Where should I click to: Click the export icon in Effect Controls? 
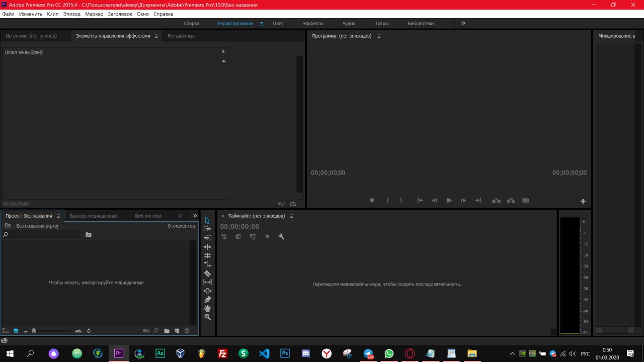coord(293,204)
